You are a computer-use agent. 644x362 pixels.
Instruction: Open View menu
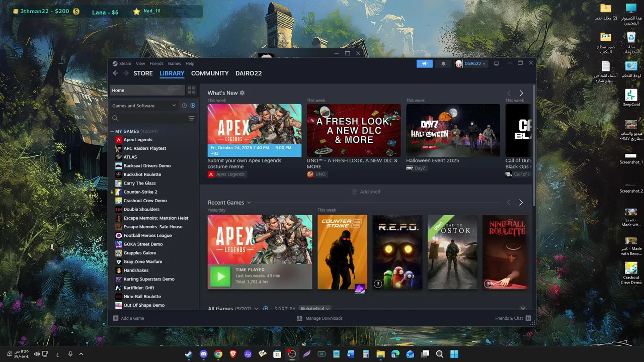140,64
